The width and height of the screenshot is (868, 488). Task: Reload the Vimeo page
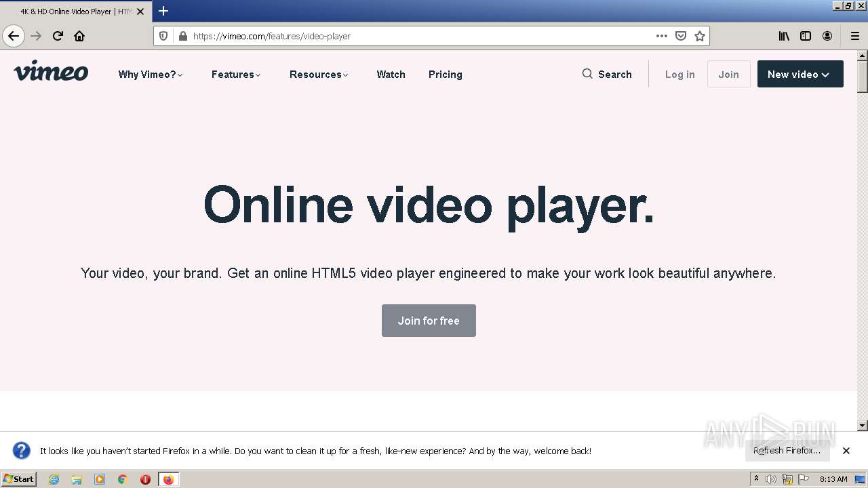58,36
